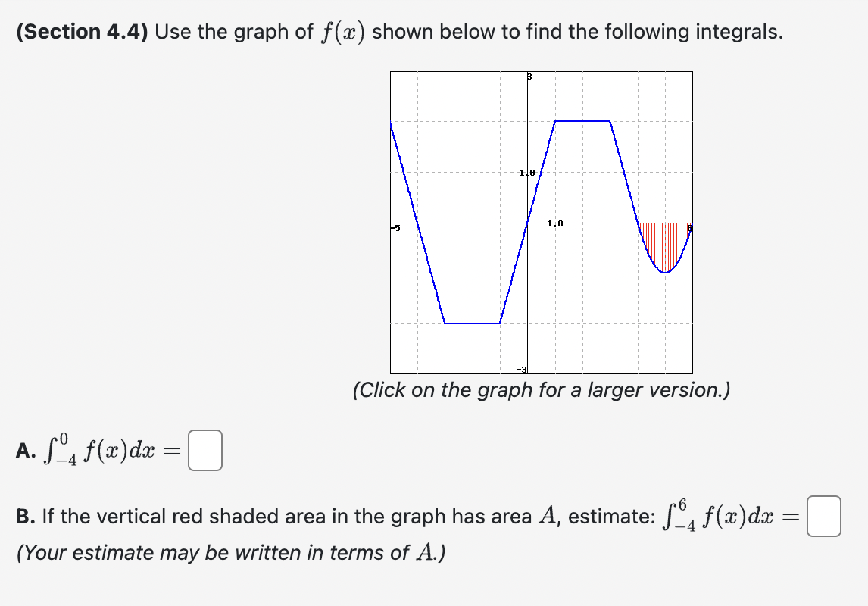Click the lowest flat segment of the blue curve
This screenshot has height=606, width=868.
tap(473, 323)
